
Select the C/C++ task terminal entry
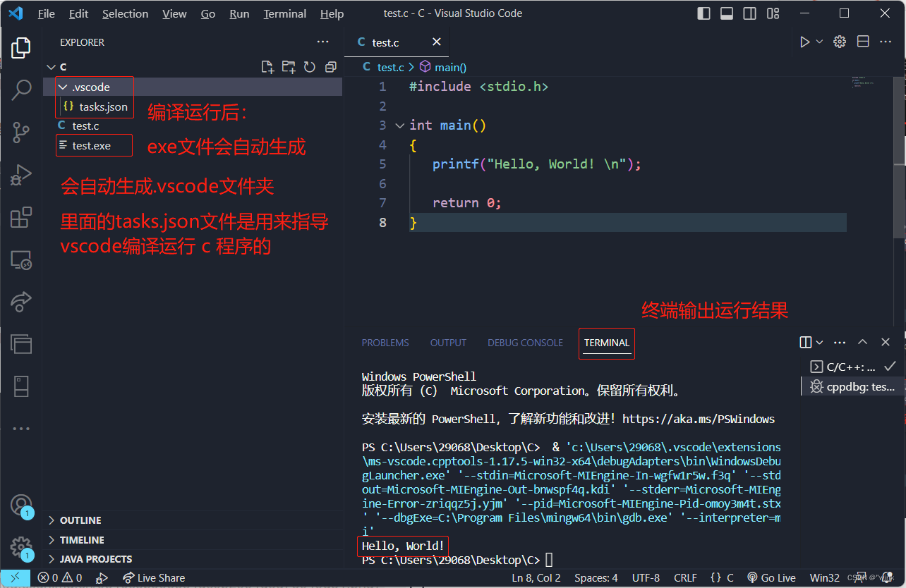[x=852, y=367]
